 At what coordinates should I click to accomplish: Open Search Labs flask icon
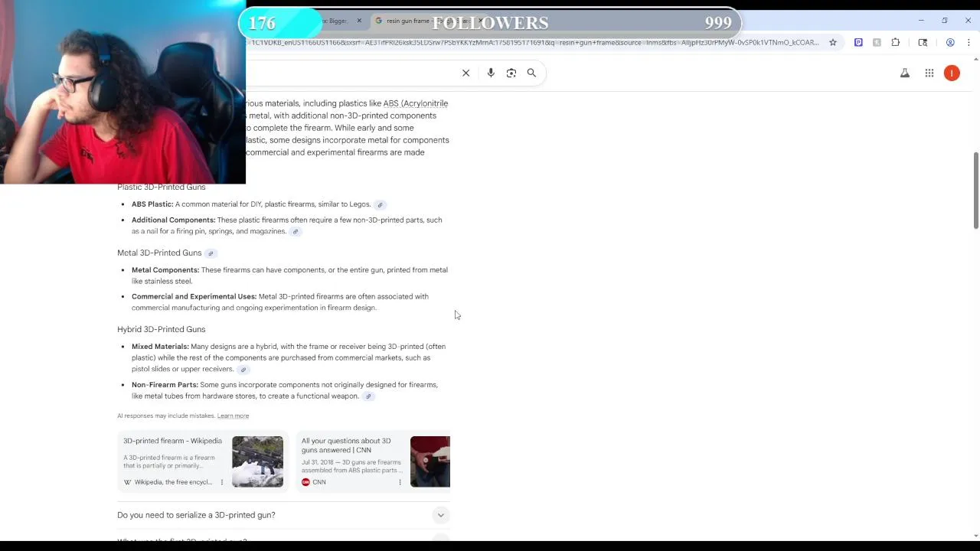click(905, 73)
